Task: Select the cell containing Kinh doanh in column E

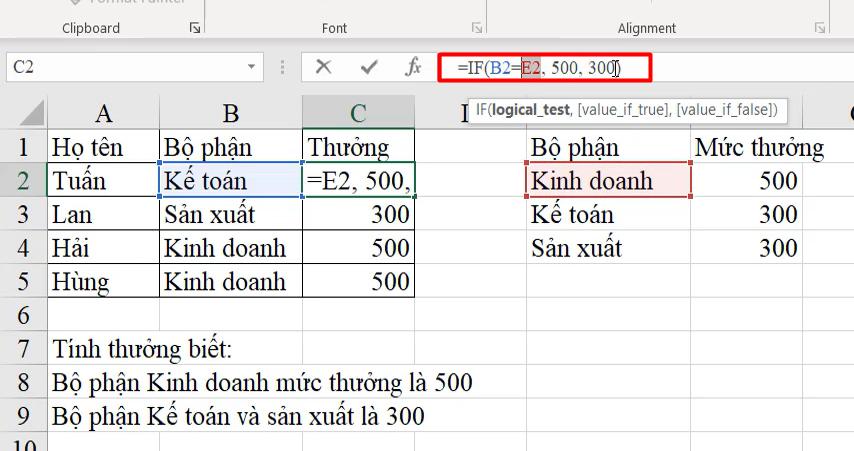Action: [608, 181]
